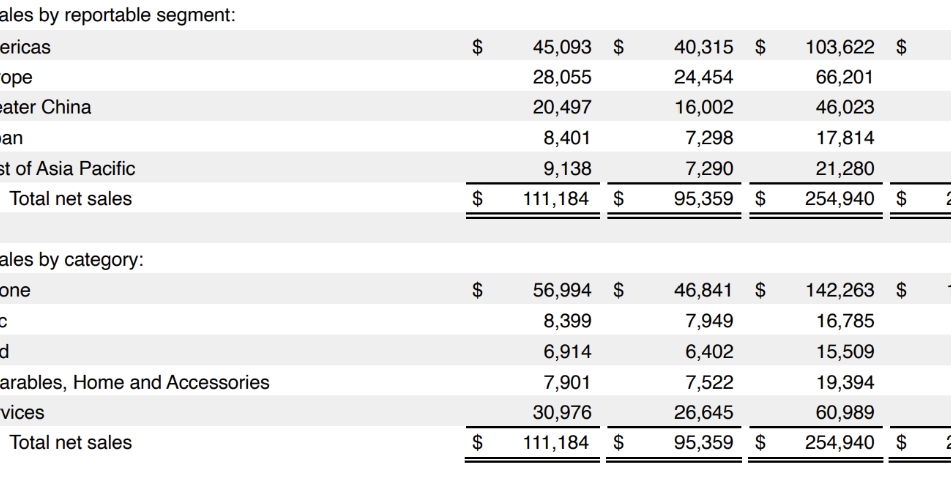This screenshot has height=498, width=951.
Task: Click the 254,940 total under category section
Action: 839,443
